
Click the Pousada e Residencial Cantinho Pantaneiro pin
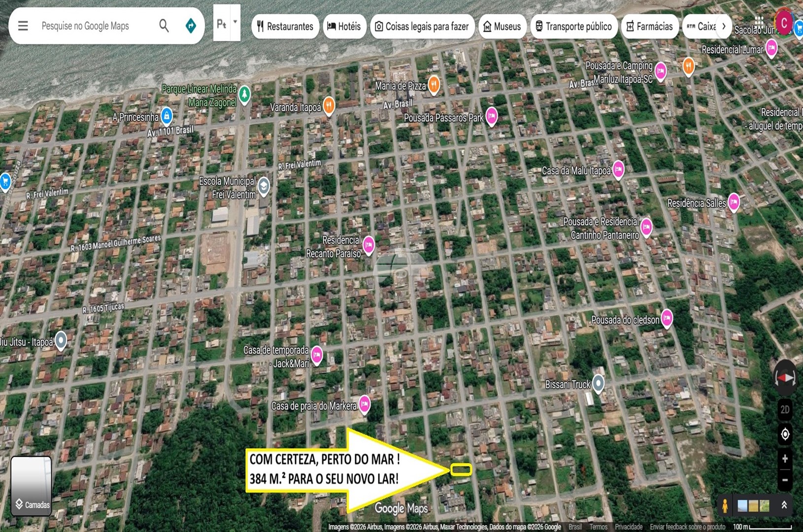(646, 227)
